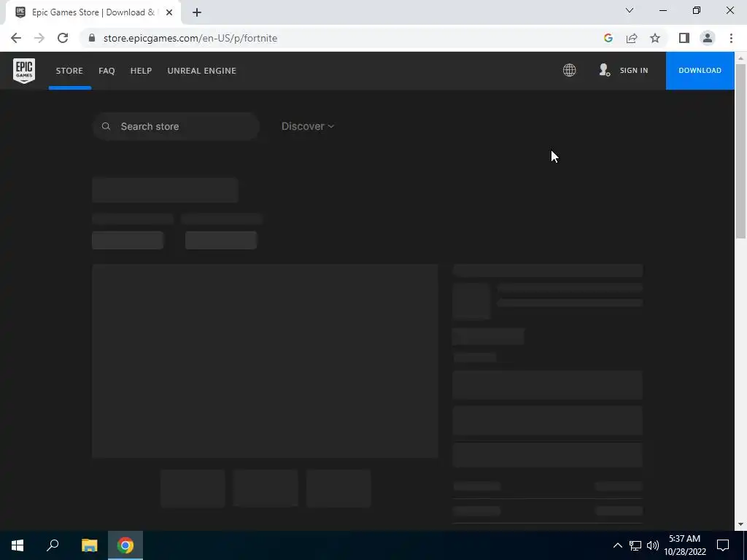Click the Epic Games logo
Viewport: 747px width, 560px height.
[24, 71]
